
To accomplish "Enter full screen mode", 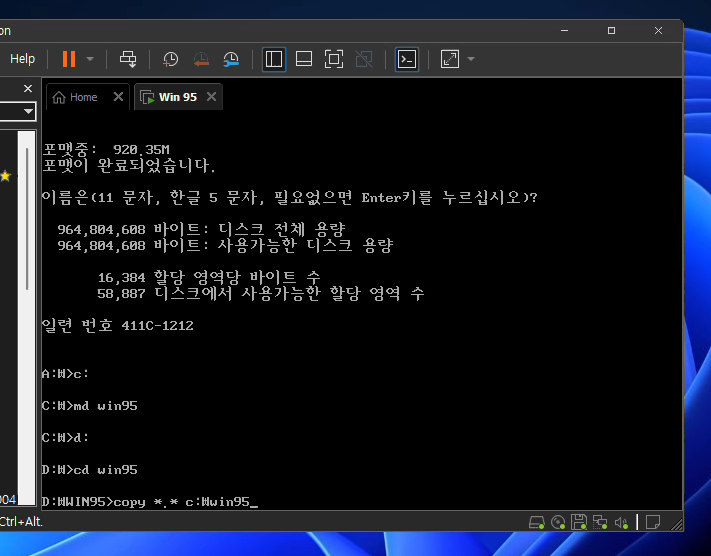I will coord(334,59).
